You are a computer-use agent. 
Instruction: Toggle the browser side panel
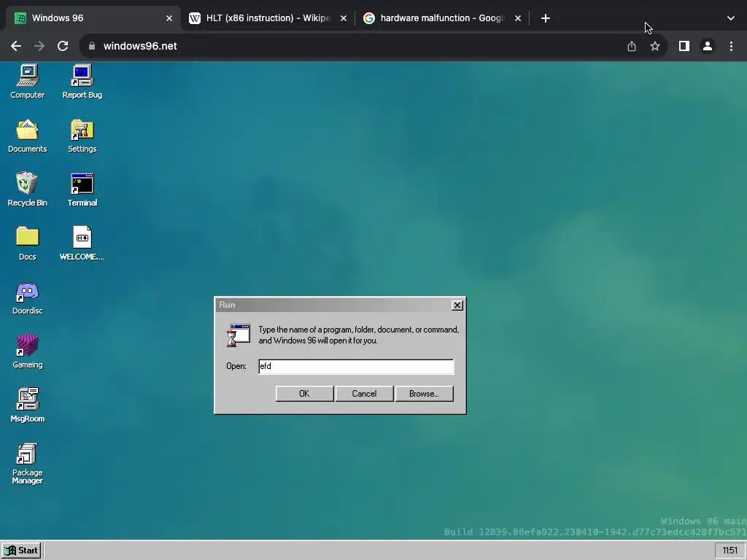684,46
